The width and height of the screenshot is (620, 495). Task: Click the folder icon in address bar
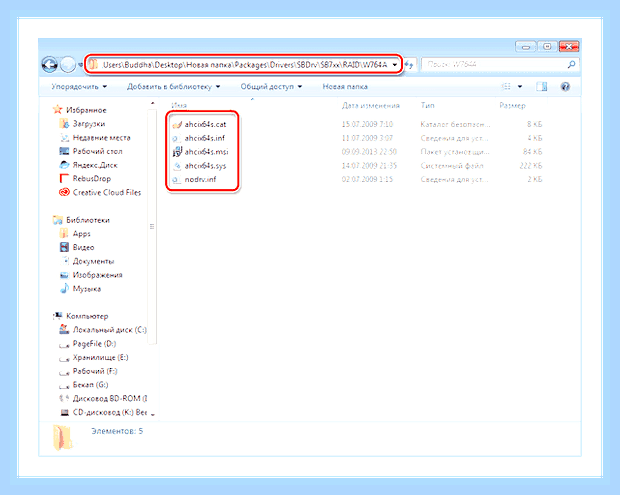93,64
